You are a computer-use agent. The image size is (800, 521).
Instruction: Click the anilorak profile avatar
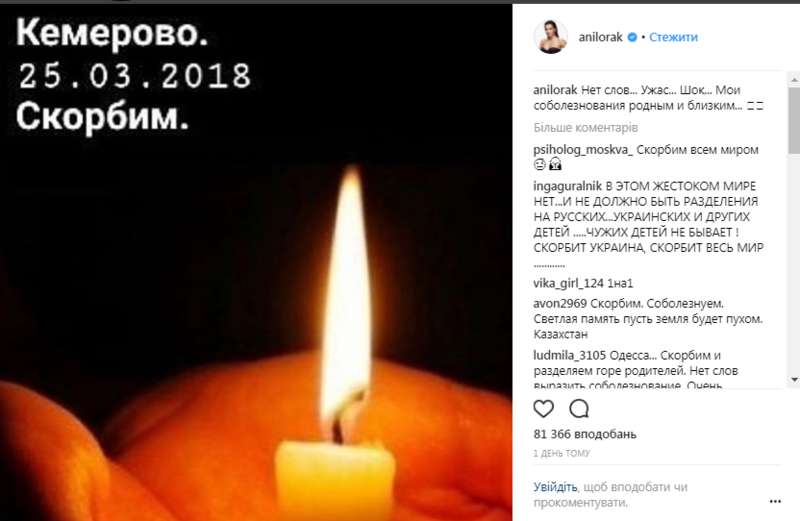551,37
